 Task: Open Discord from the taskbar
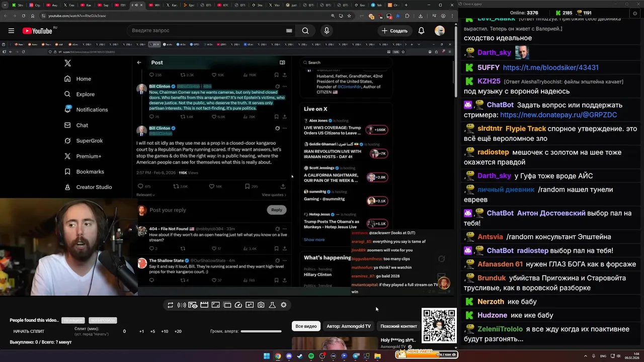[289, 356]
